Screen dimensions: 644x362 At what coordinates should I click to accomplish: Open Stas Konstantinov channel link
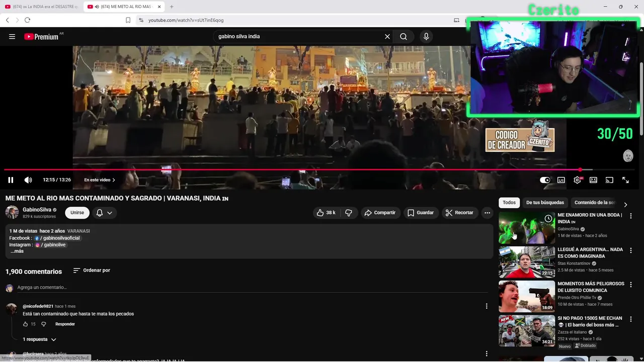574,263
